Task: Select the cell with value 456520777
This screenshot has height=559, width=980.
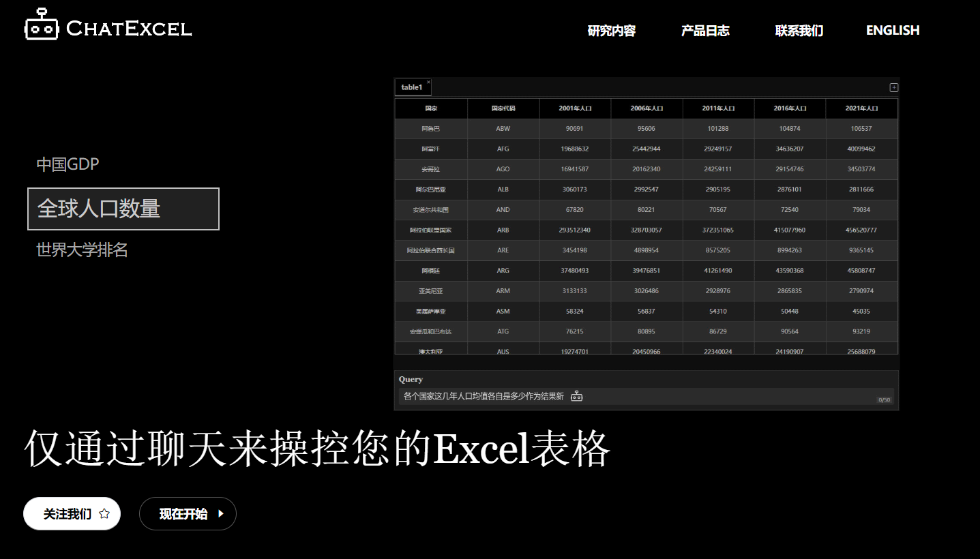Action: [862, 230]
